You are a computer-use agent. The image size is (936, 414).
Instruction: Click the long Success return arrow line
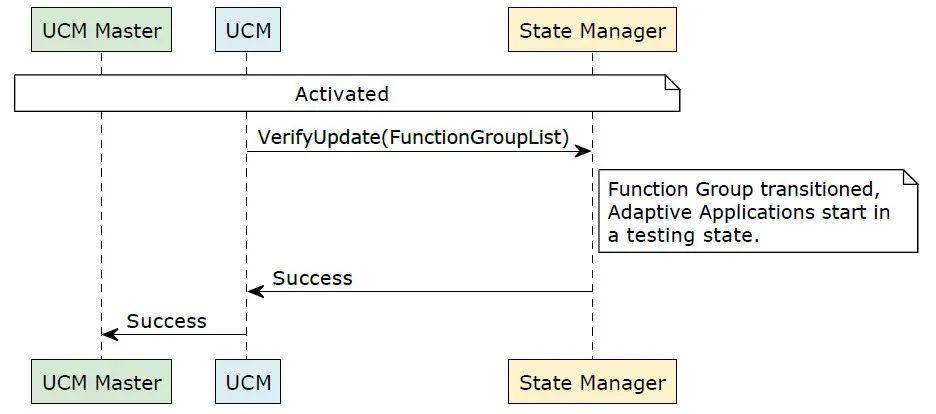point(420,292)
